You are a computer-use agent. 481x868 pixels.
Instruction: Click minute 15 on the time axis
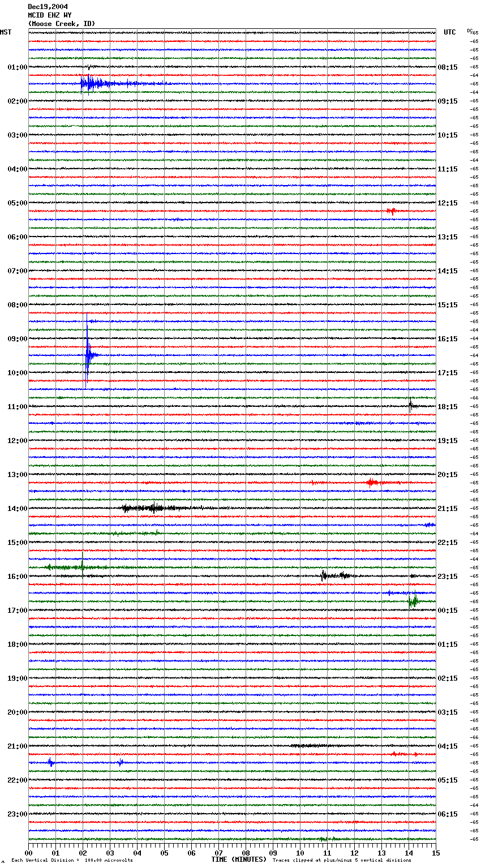tap(435, 853)
